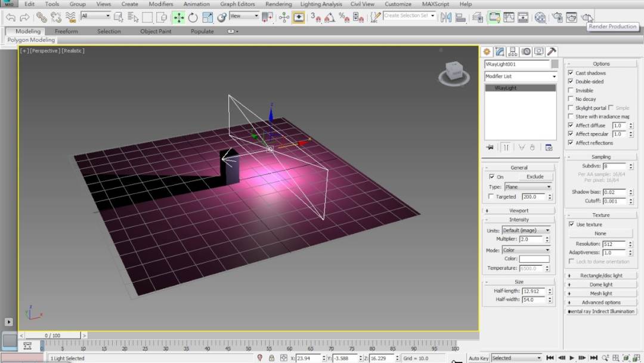Activate the Select and Rotate tool

193,17
